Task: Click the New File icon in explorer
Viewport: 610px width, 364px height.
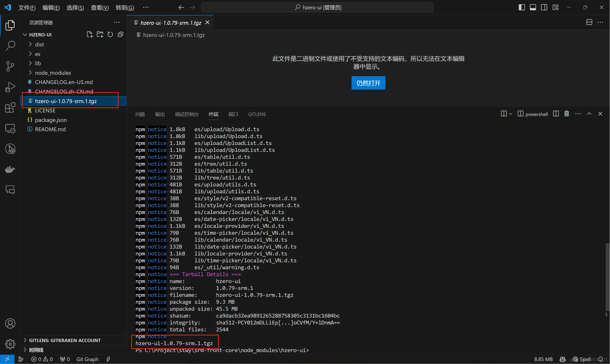Action: pyautogui.click(x=90, y=35)
